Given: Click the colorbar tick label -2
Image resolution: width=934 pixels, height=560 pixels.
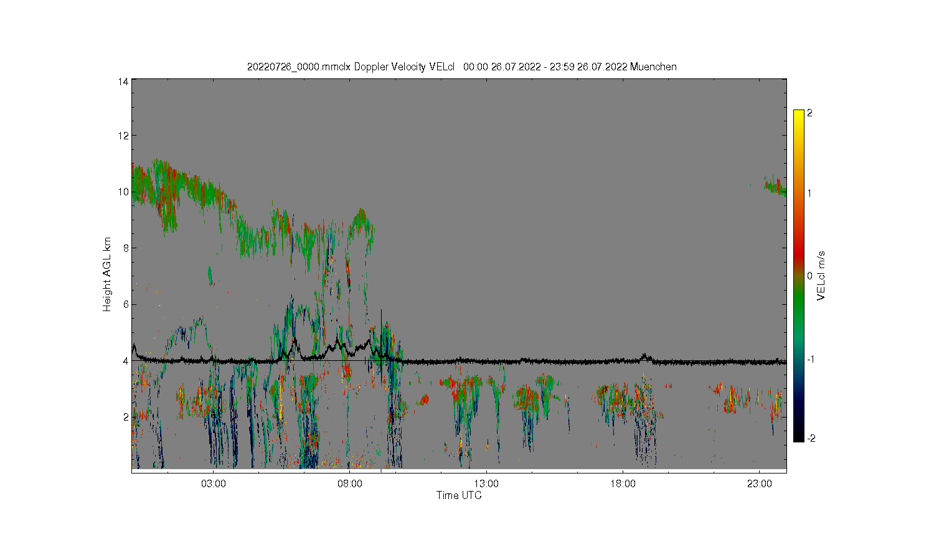Looking at the screenshot, I should (810, 439).
